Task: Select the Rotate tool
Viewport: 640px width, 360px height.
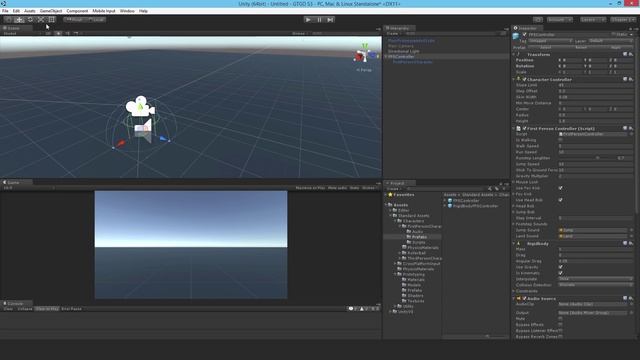Action: pyautogui.click(x=30, y=19)
